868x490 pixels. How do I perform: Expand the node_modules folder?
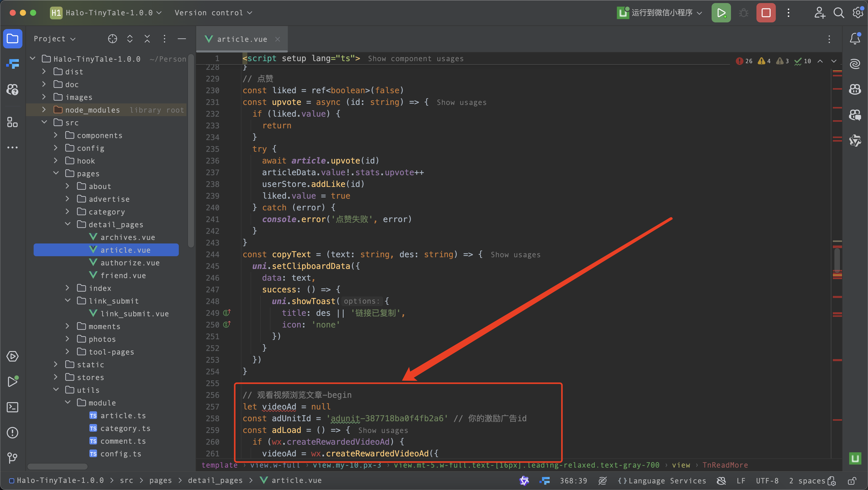click(44, 110)
